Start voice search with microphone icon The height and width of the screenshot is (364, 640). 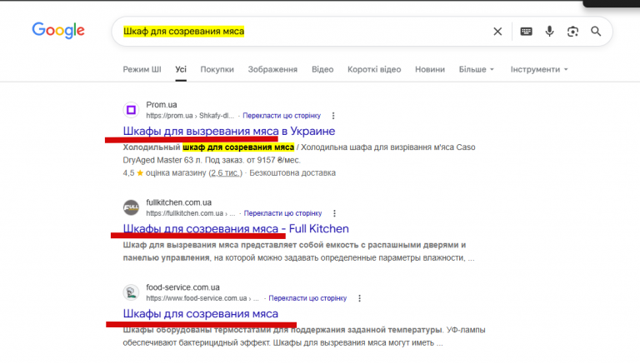click(x=549, y=32)
